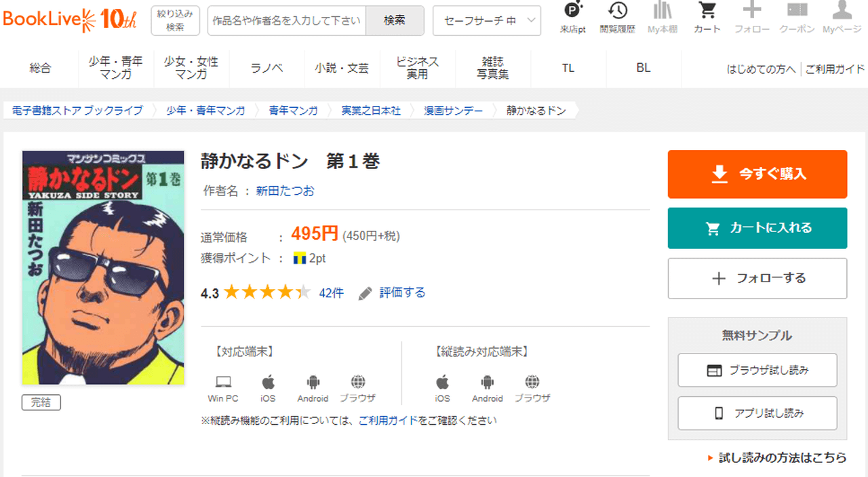
Task: Click 今すぐ購入 buy now button
Action: pyautogui.click(x=757, y=174)
